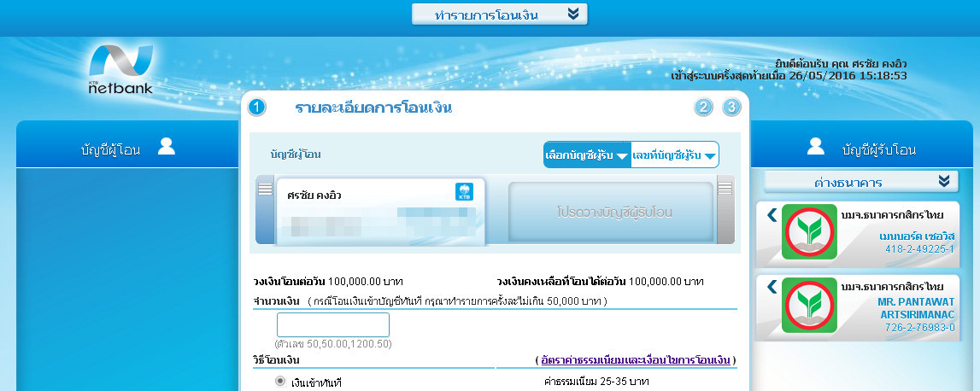The height and width of the screenshot is (391, 980).
Task: Click the บัญชีผู้รับโอน right panel header
Action: tap(862, 146)
